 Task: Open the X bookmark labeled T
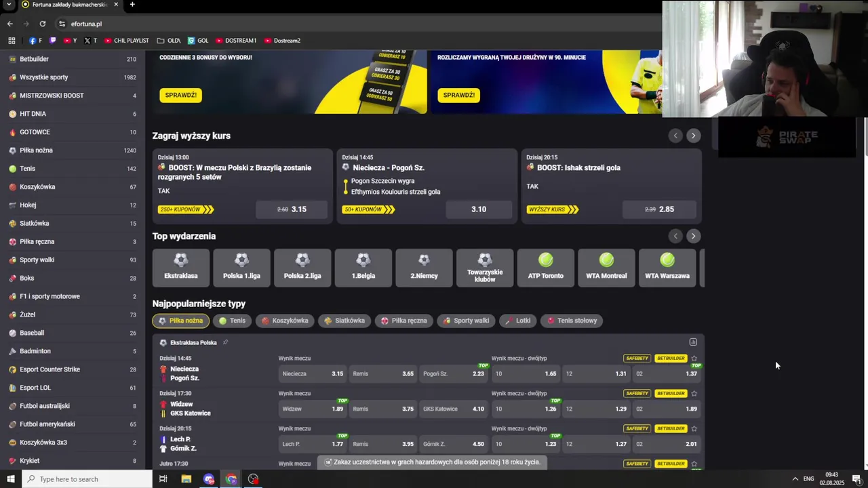pyautogui.click(x=90, y=41)
